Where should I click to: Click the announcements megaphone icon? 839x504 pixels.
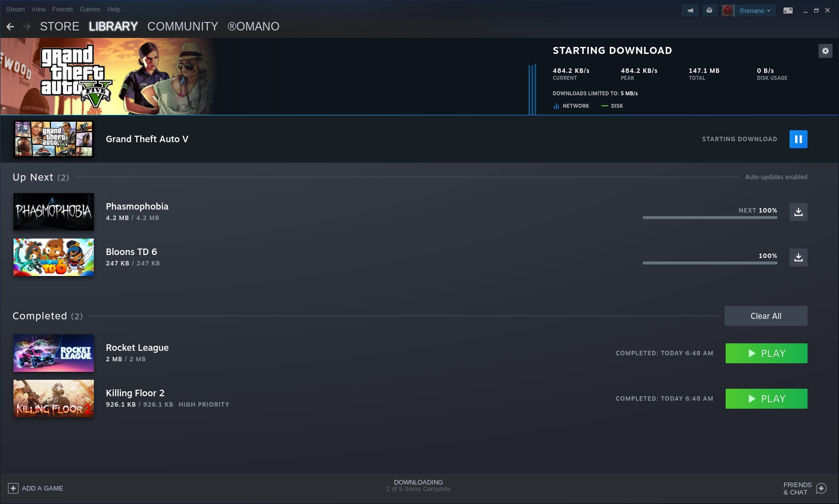click(690, 10)
